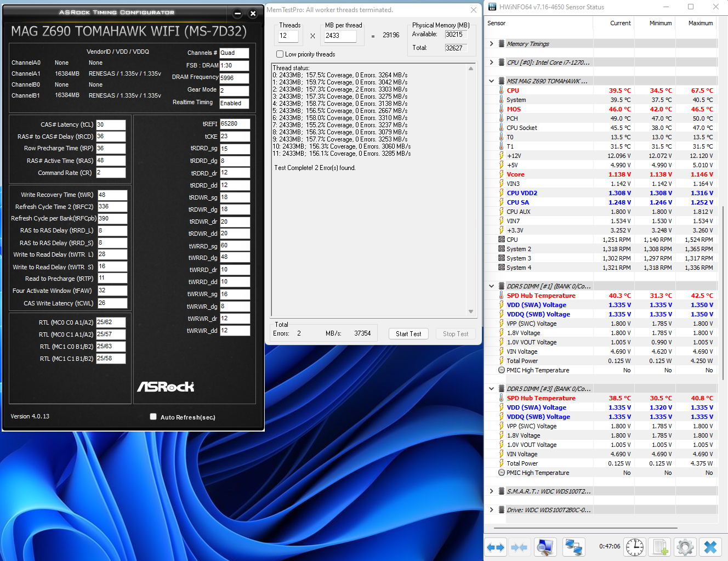The height and width of the screenshot is (561, 728).
Task: Click MemTestPro thread status scroll-down arrow
Action: tap(471, 311)
